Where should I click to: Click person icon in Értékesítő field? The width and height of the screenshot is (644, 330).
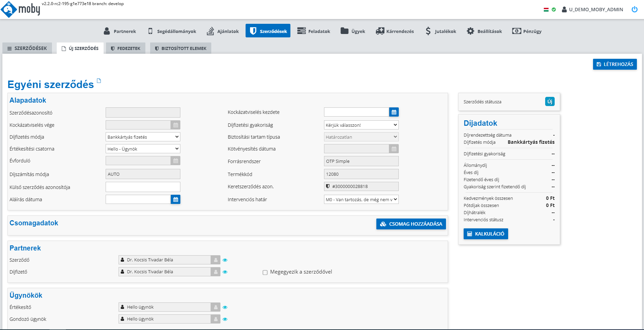pyautogui.click(x=215, y=307)
